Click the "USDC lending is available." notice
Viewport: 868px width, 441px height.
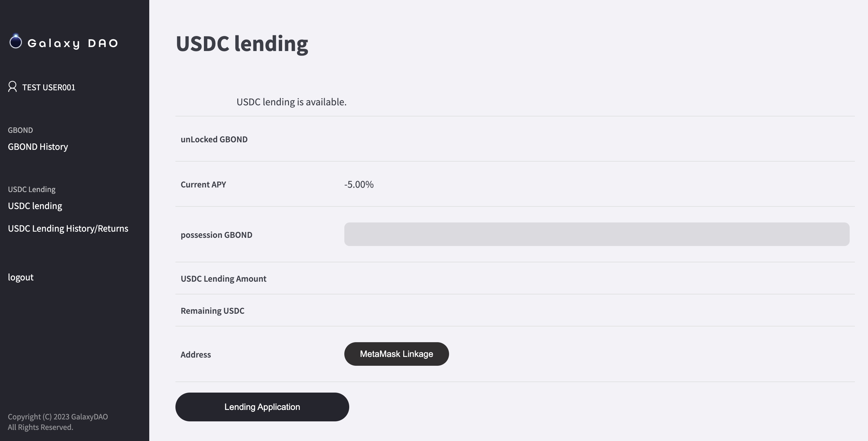coord(292,102)
